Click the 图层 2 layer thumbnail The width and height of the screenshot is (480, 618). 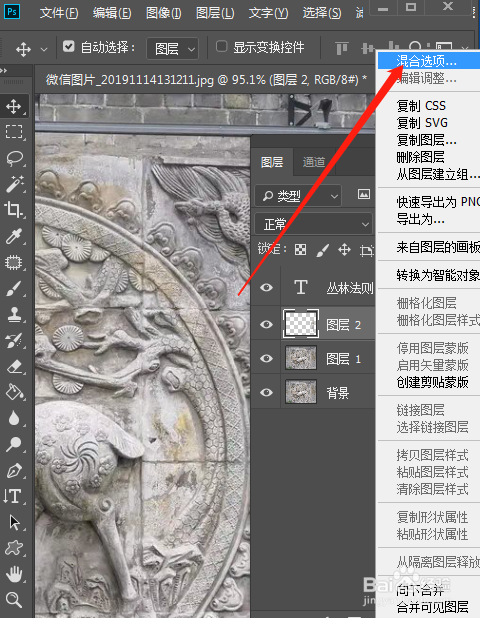pos(301,324)
